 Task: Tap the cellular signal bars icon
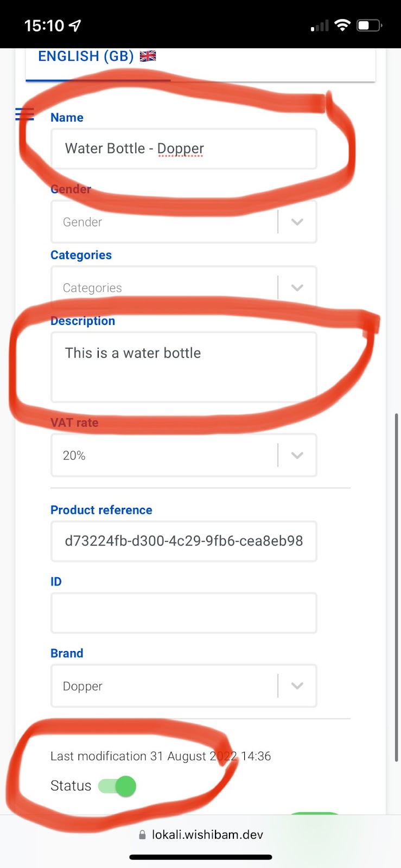tap(320, 25)
